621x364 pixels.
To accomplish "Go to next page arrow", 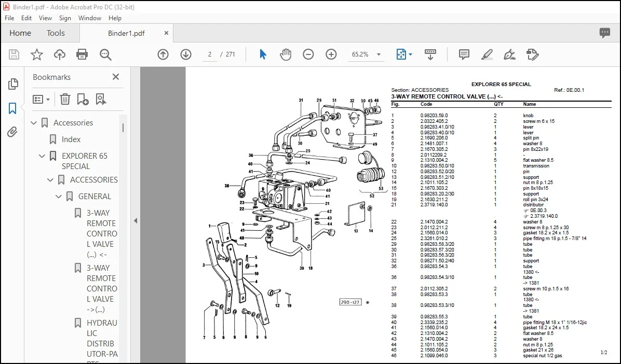I will point(186,54).
